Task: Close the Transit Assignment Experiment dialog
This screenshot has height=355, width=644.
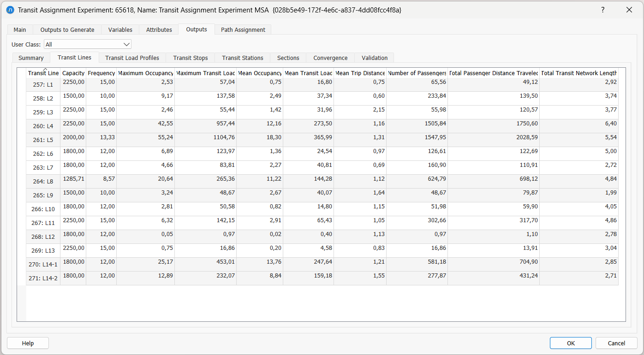Action: [629, 10]
